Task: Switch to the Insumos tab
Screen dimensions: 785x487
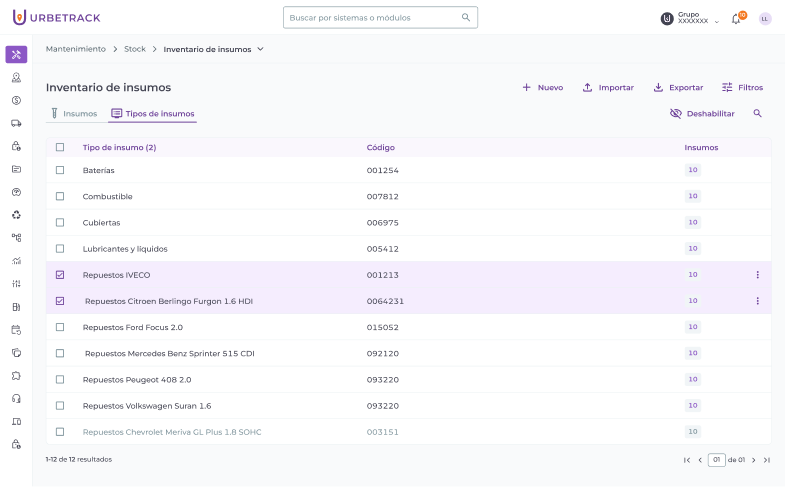Action: click(73, 114)
